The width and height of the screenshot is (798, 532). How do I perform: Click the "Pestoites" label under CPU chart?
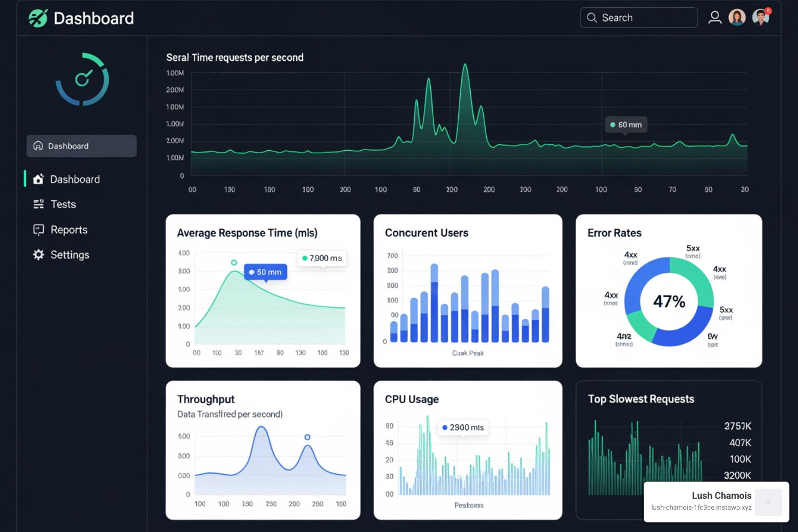click(x=469, y=505)
